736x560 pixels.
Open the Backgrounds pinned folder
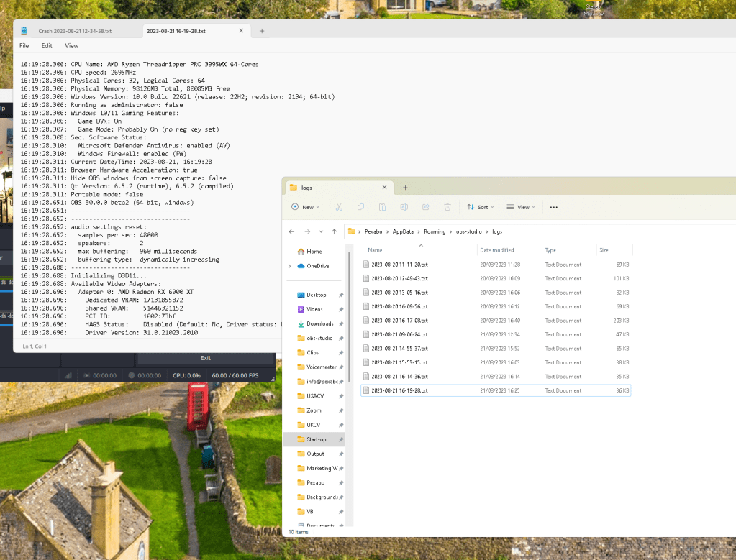tap(315, 497)
